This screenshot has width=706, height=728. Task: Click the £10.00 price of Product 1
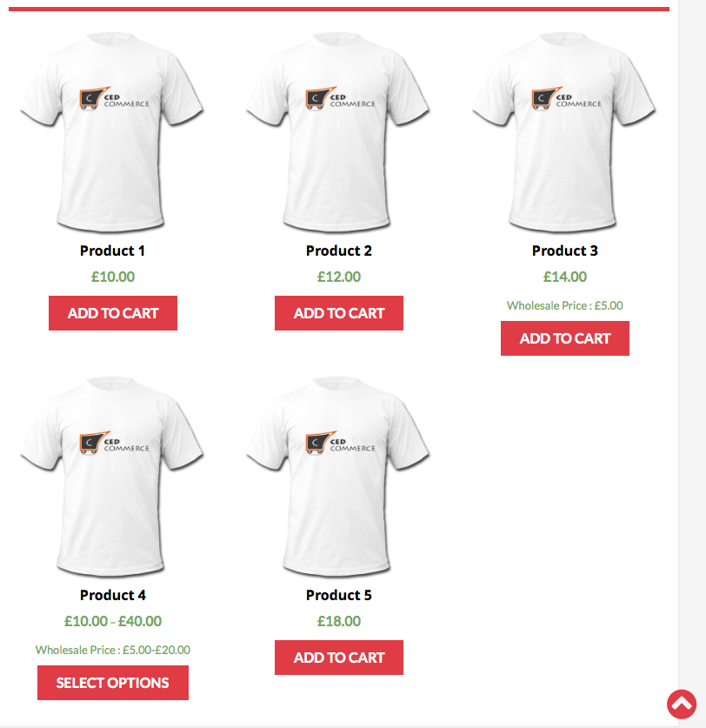113,277
